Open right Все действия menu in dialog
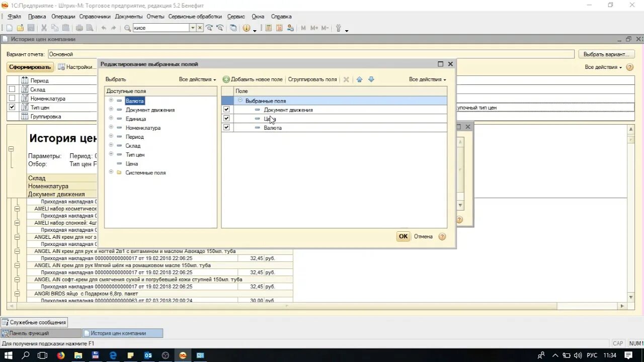This screenshot has height=362, width=644. click(427, 79)
